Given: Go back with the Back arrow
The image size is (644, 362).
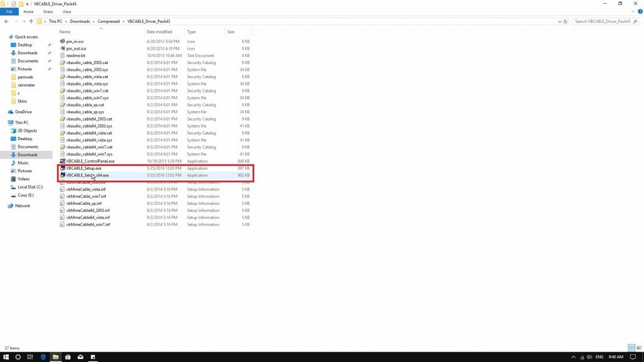Looking at the screenshot, I should (x=6, y=21).
